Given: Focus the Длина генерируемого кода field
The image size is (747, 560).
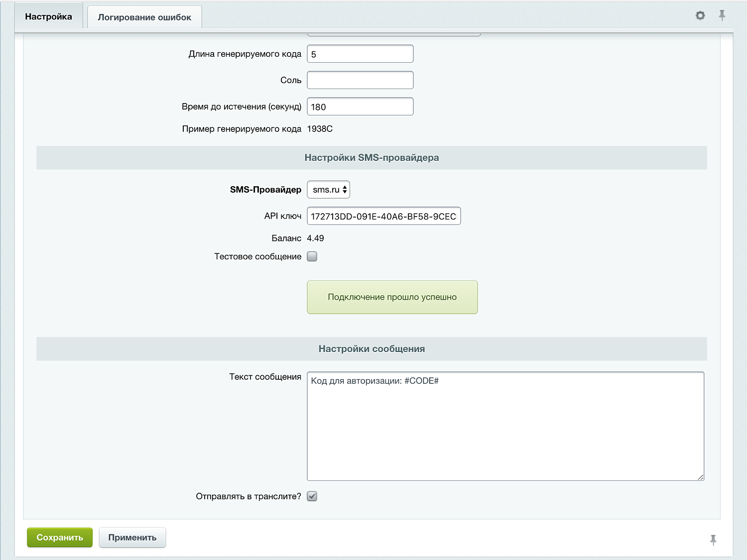Looking at the screenshot, I should (x=360, y=54).
